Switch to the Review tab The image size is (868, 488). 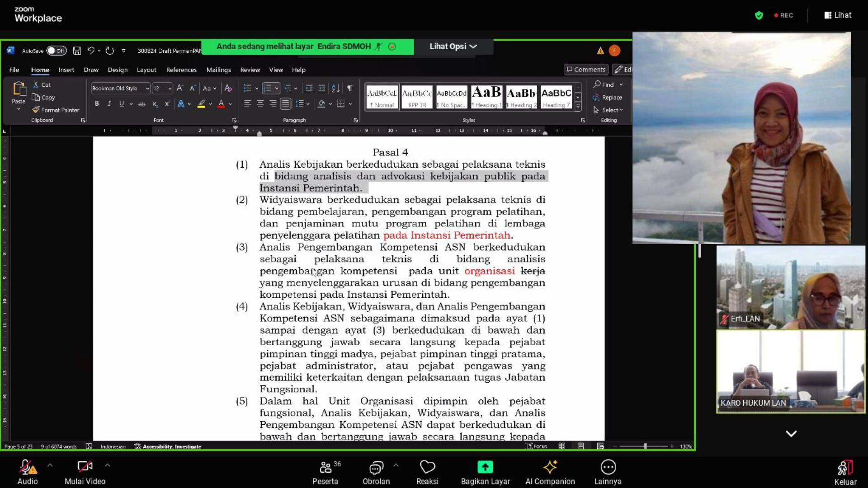pyautogui.click(x=250, y=70)
